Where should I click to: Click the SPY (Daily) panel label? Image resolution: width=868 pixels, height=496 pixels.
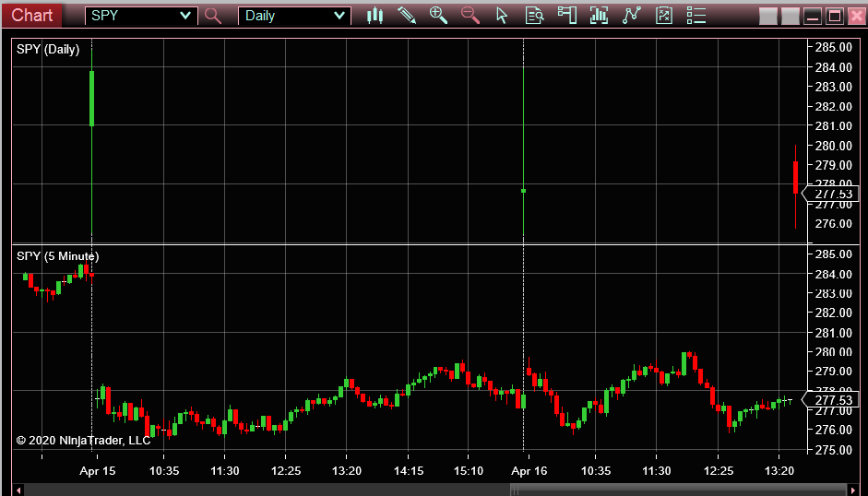point(48,49)
